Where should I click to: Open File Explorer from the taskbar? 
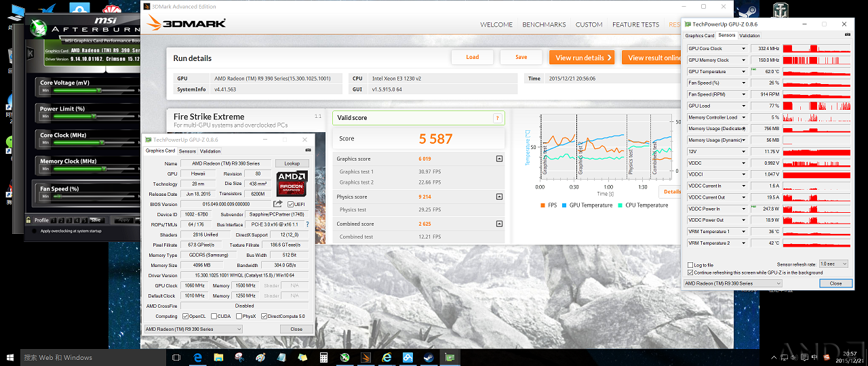click(x=219, y=357)
